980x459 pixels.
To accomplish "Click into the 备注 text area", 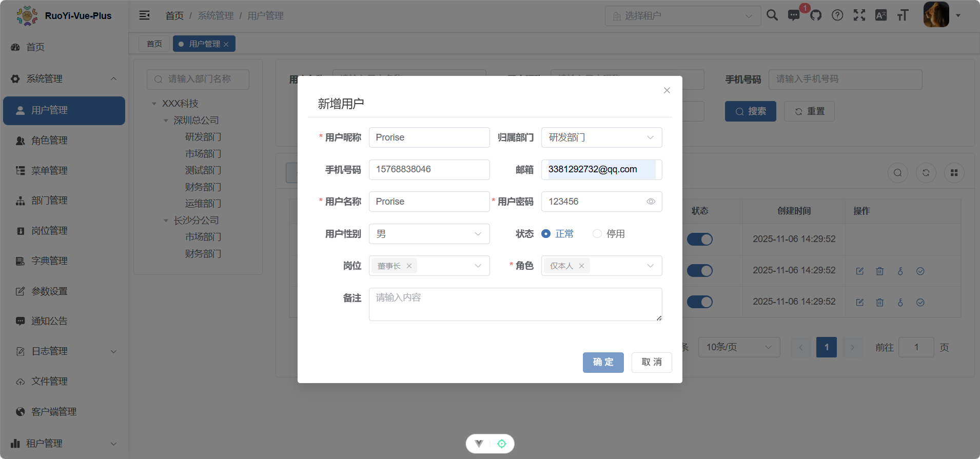I will [x=515, y=304].
